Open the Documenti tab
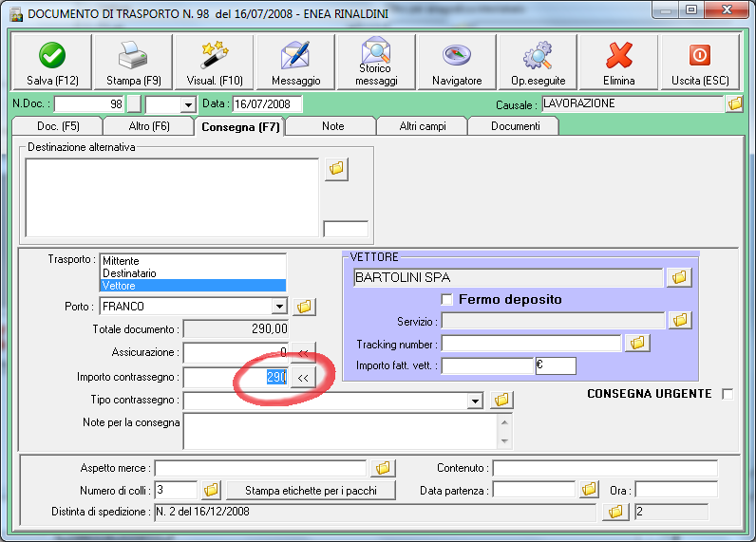Screen dimensions: 756x542 515,126
